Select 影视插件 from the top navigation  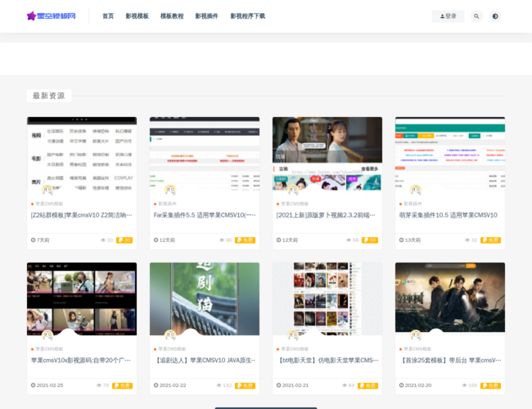(x=206, y=16)
